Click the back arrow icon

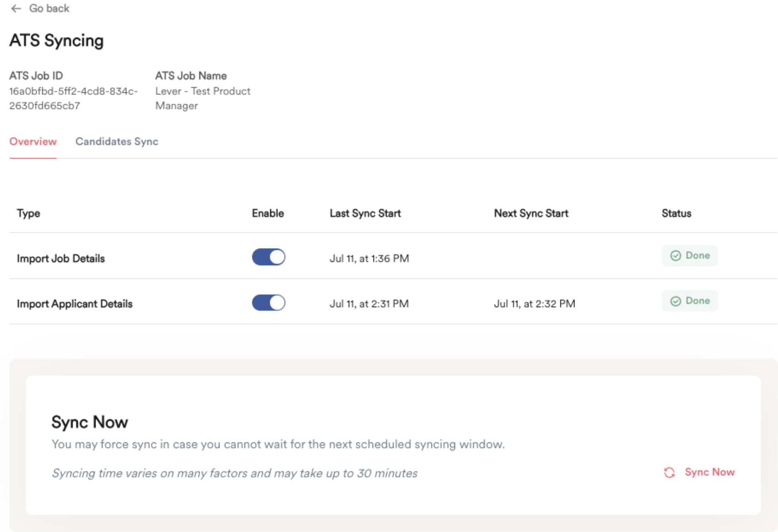(17, 8)
